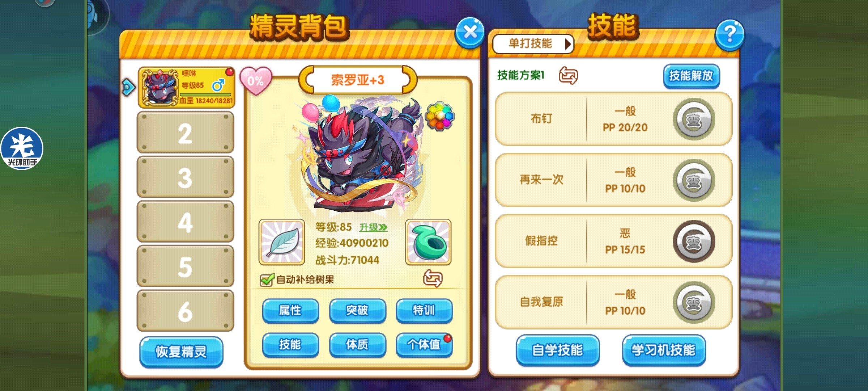Click the pink 0% heart icon
The height and width of the screenshot is (391, 868).
click(256, 80)
